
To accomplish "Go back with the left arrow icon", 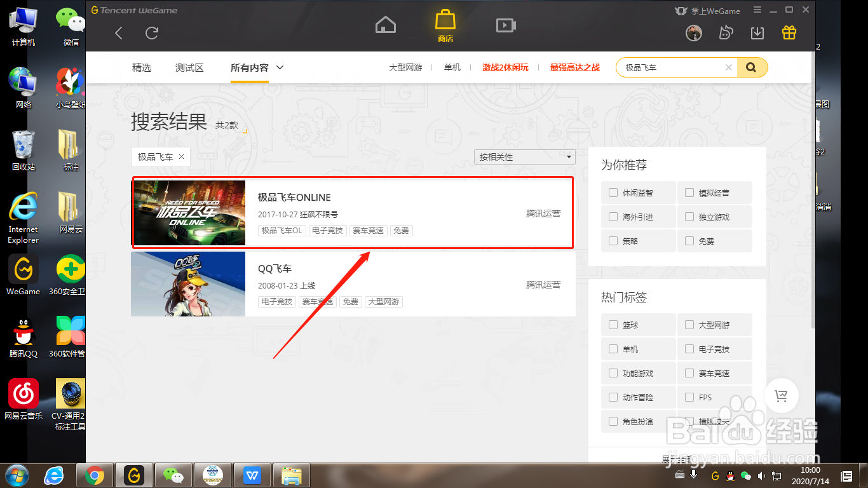I will click(119, 33).
